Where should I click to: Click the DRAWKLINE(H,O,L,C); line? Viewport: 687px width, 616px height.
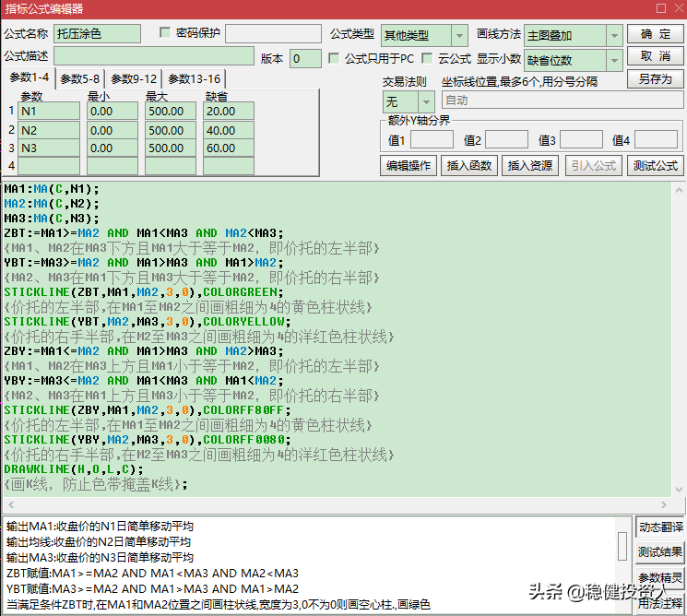pyautogui.click(x=74, y=469)
